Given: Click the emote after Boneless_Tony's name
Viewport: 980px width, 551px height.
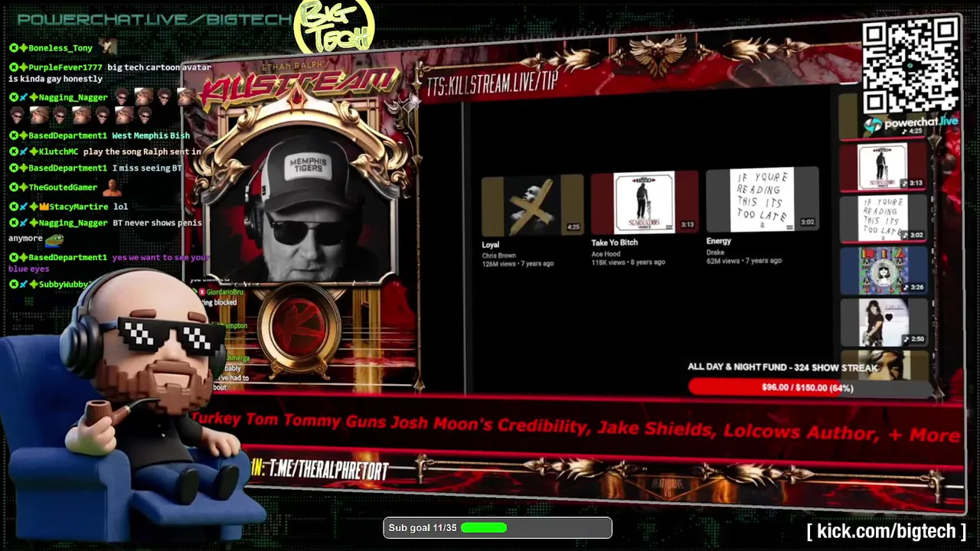Looking at the screenshot, I should [108, 47].
